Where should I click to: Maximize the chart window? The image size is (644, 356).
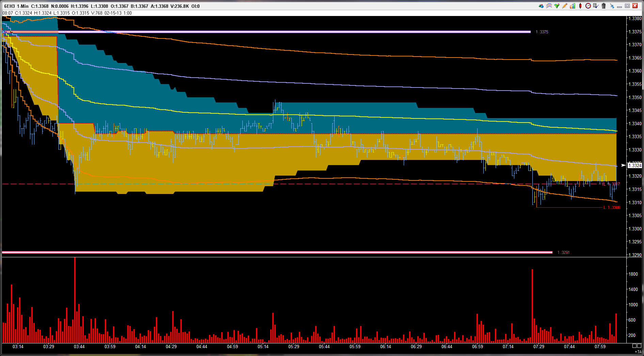tap(627, 6)
